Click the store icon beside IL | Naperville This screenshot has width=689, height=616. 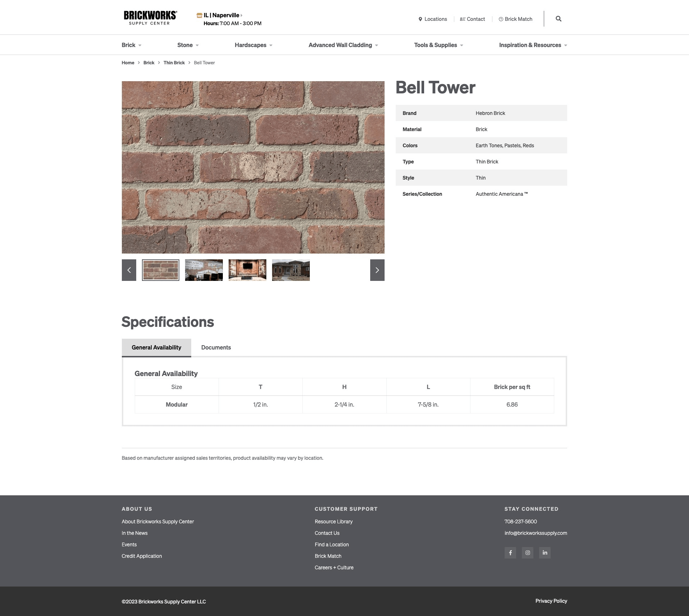click(x=199, y=15)
